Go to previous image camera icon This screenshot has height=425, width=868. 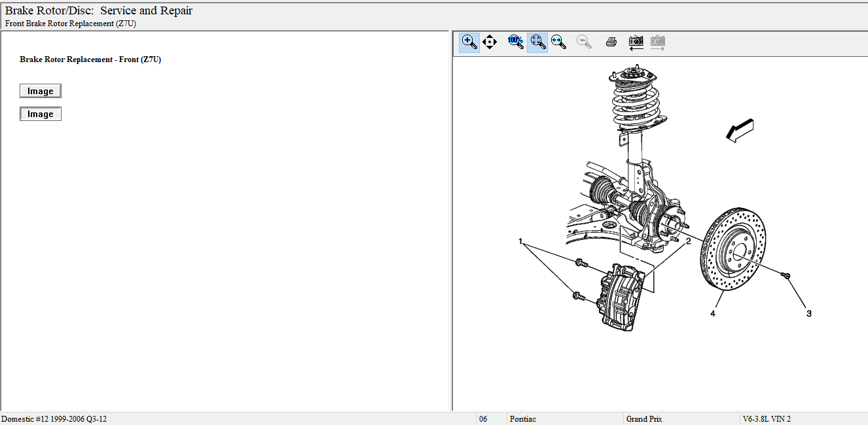pos(636,42)
